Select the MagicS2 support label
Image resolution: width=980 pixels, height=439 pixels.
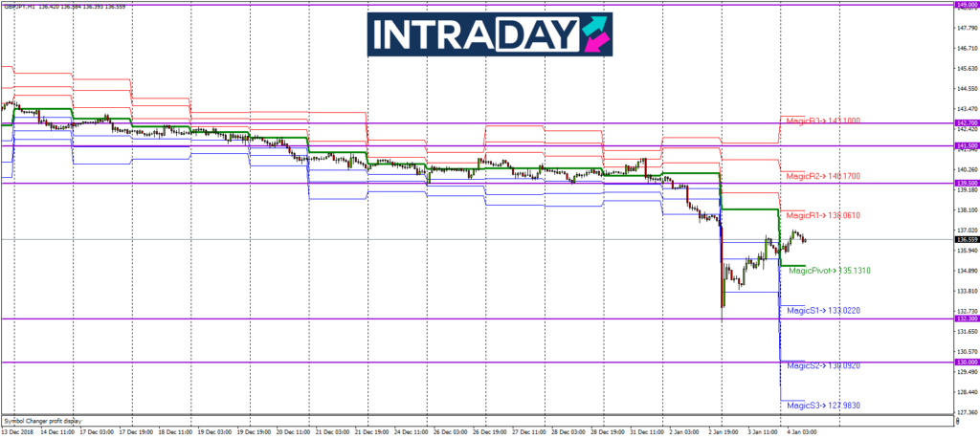pos(823,366)
